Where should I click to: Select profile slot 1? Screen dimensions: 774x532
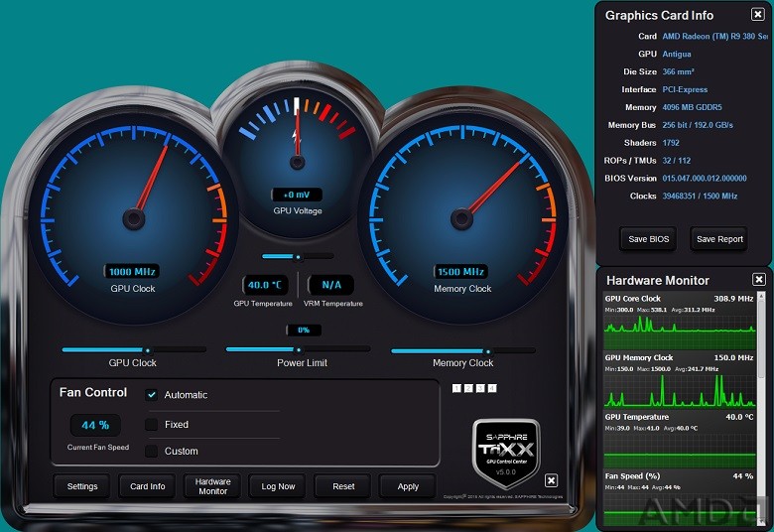coord(456,389)
